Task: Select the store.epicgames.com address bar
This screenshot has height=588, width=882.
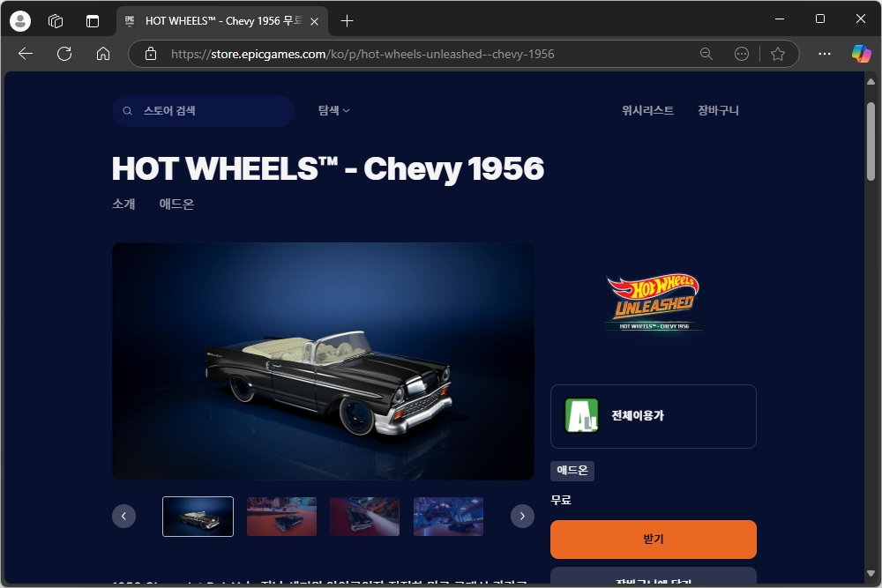Action: point(363,54)
